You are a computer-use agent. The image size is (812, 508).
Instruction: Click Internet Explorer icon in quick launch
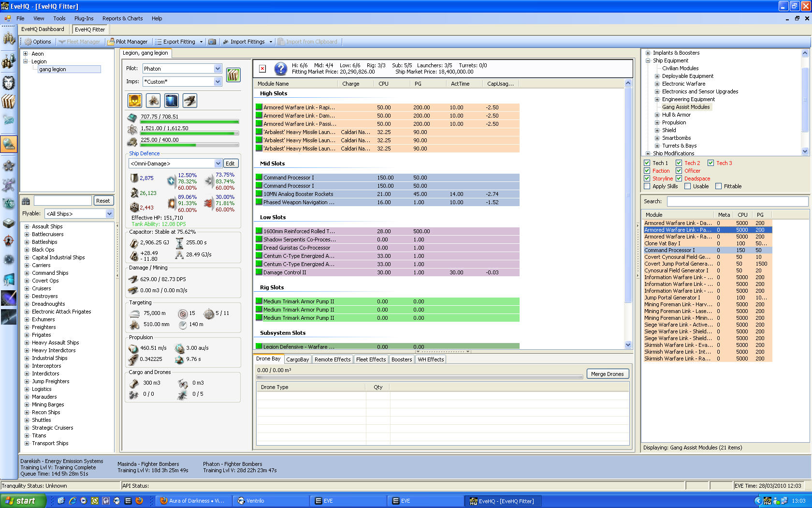click(72, 501)
